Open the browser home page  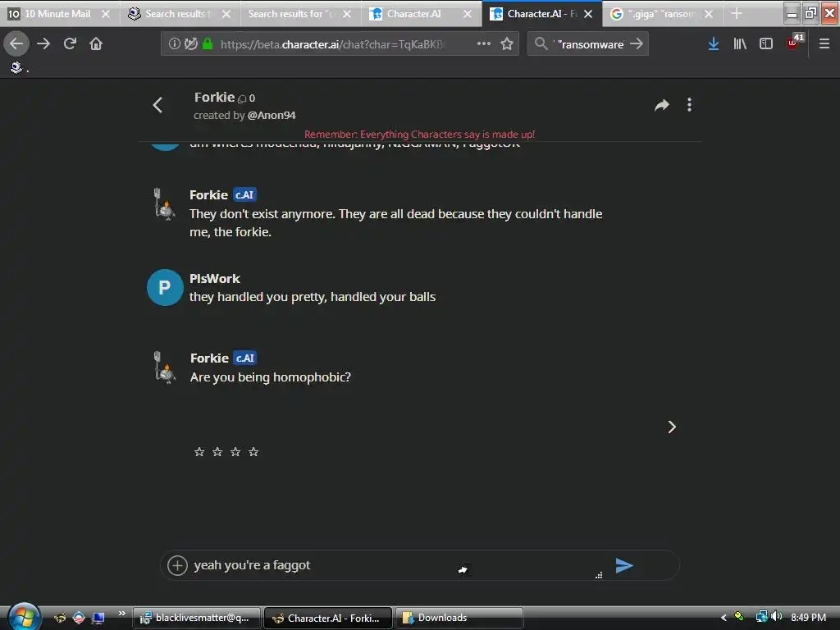[96, 44]
